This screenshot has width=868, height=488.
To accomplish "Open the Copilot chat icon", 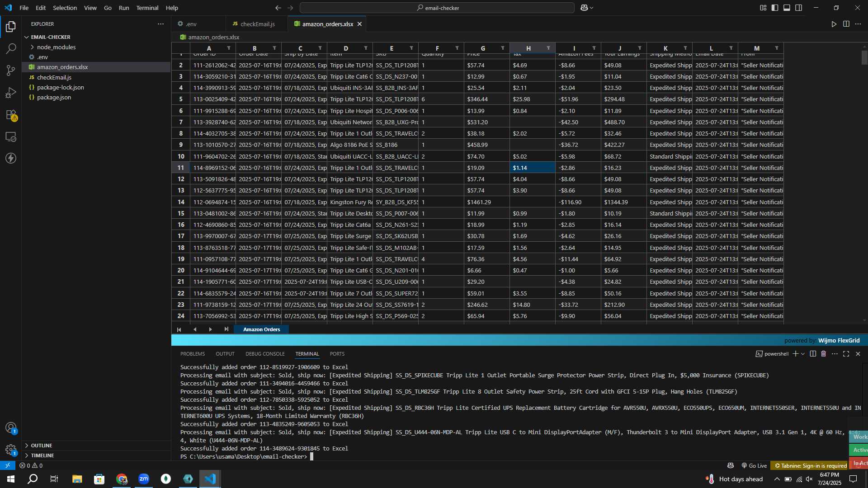I will click(584, 8).
